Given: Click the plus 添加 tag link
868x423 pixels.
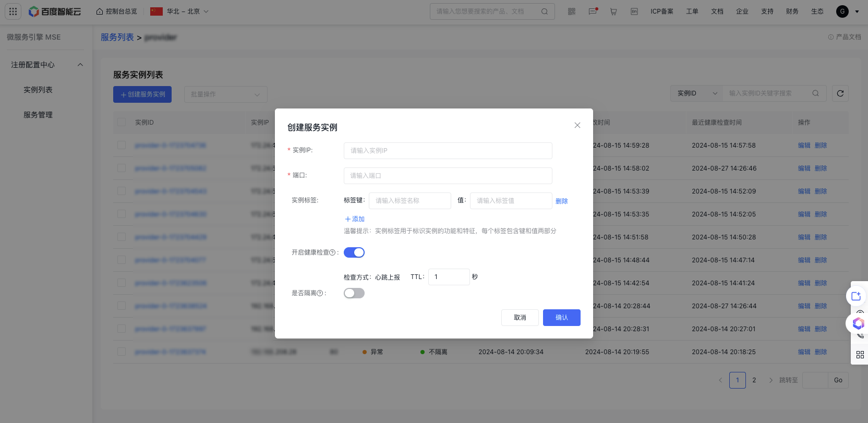Looking at the screenshot, I should point(355,219).
